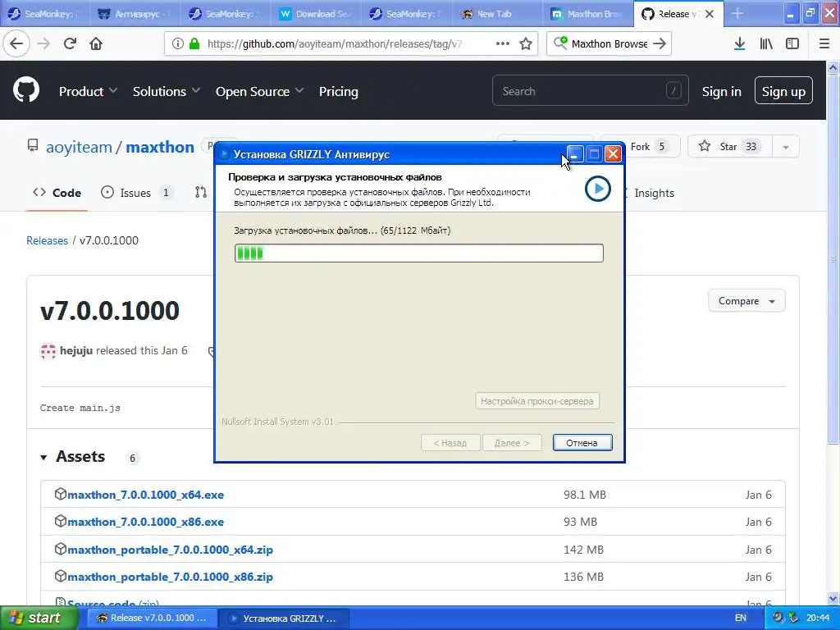The image size is (840, 630).
Task: Open a new tab with plus icon
Action: tap(737, 13)
